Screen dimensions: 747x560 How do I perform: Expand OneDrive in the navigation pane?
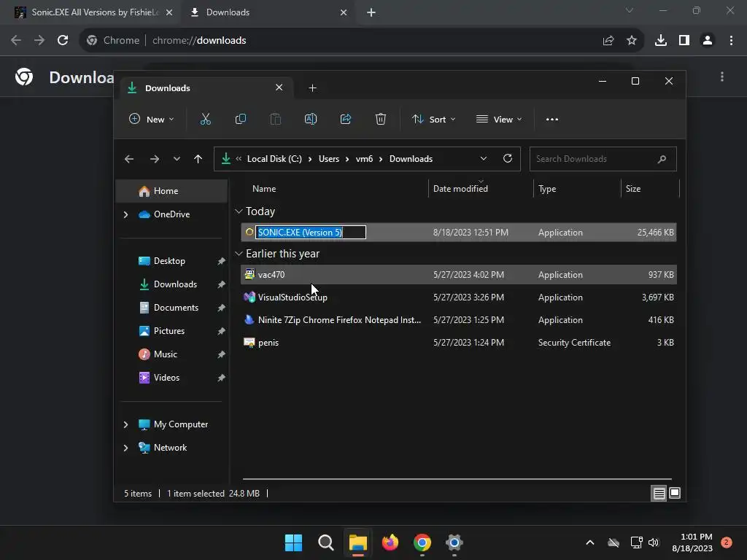point(125,215)
